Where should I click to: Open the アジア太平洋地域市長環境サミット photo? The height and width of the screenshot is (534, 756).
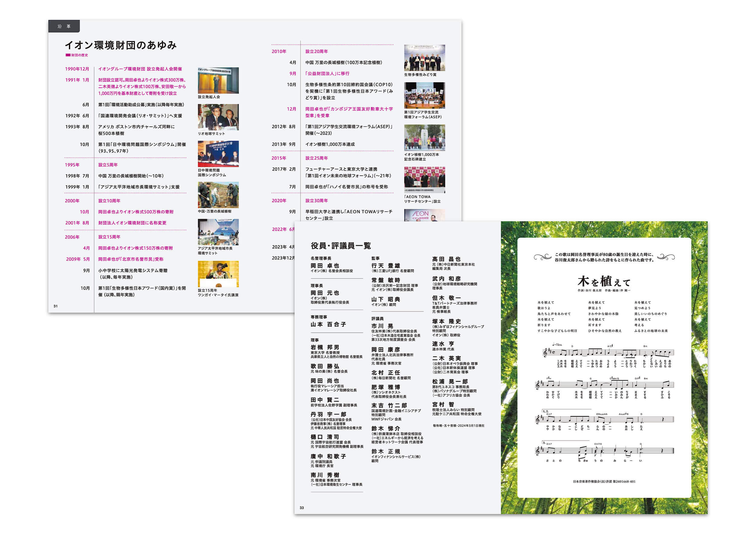[x=218, y=232]
